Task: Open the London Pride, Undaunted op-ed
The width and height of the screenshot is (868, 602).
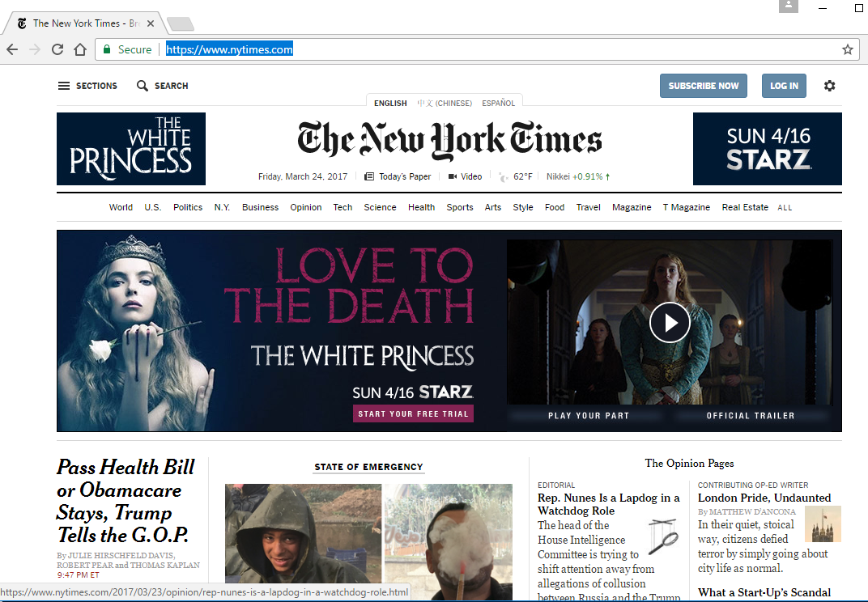Action: click(764, 498)
